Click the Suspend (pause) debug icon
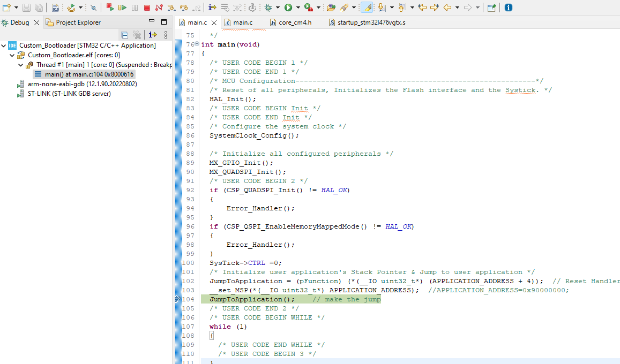The image size is (620, 364). [x=134, y=7]
